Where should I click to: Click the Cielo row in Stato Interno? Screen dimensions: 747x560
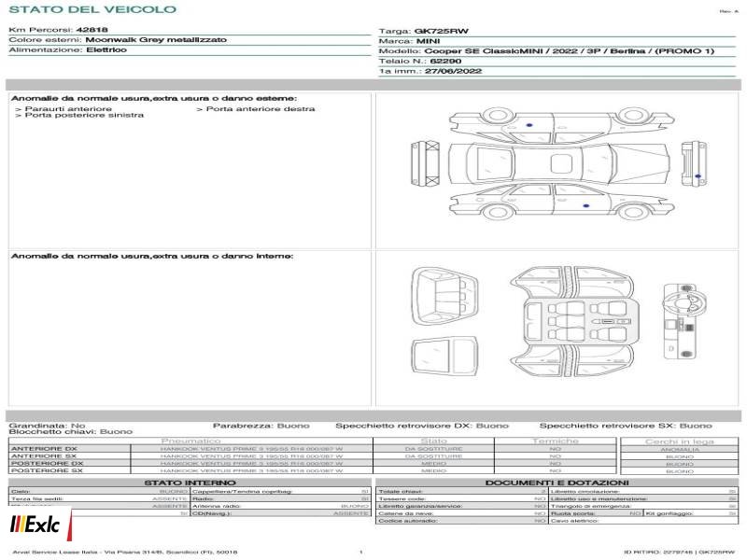coord(99,492)
